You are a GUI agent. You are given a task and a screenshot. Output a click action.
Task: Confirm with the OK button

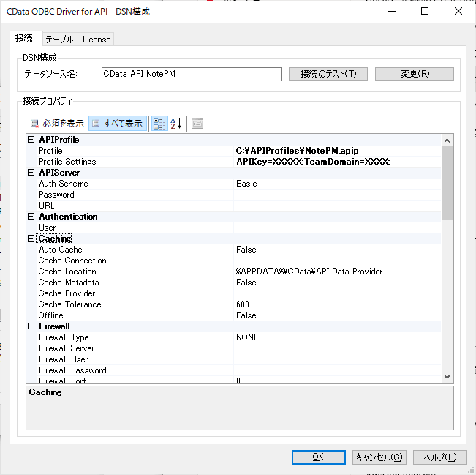pos(319,457)
